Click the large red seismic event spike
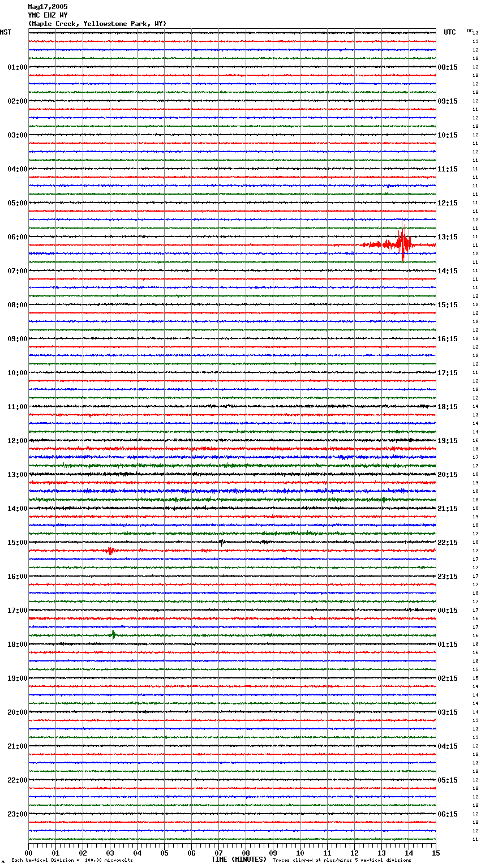The height and width of the screenshot is (868, 481). click(x=402, y=242)
